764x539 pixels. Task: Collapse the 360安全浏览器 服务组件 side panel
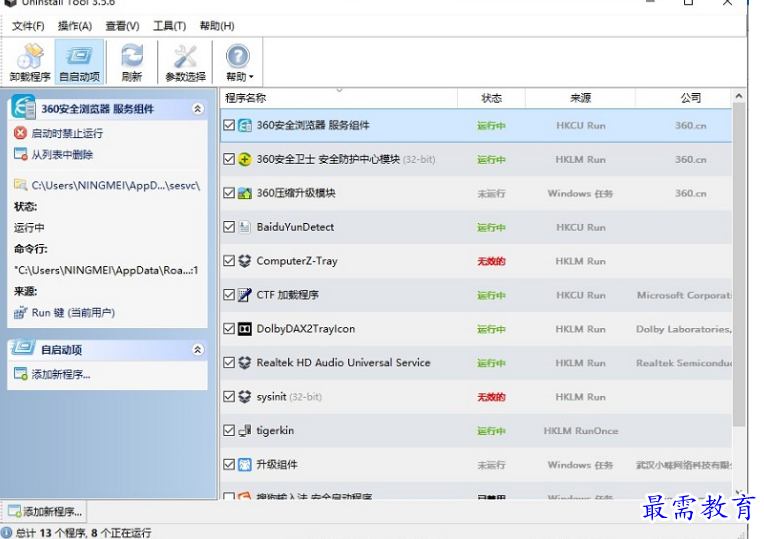[x=198, y=109]
